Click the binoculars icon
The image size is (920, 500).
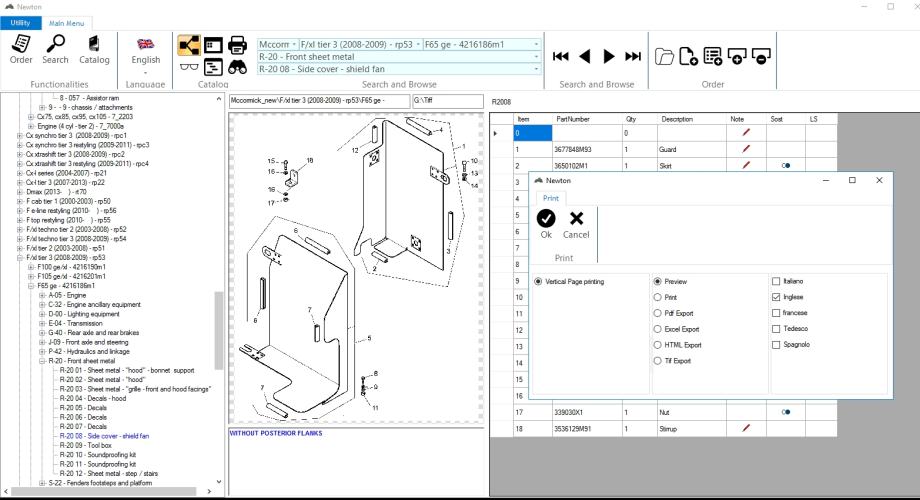(237, 68)
